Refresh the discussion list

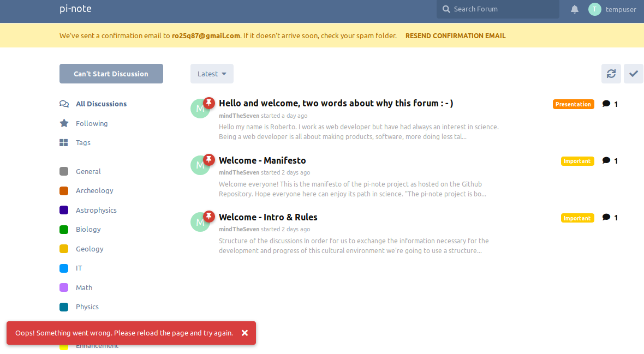611,74
